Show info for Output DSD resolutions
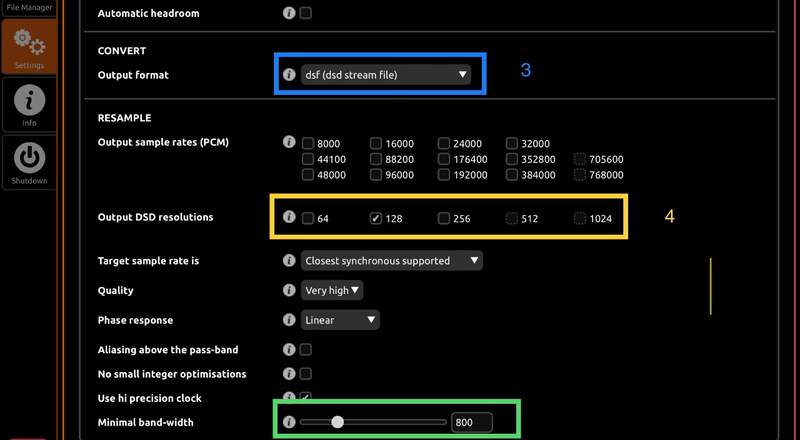 point(289,217)
